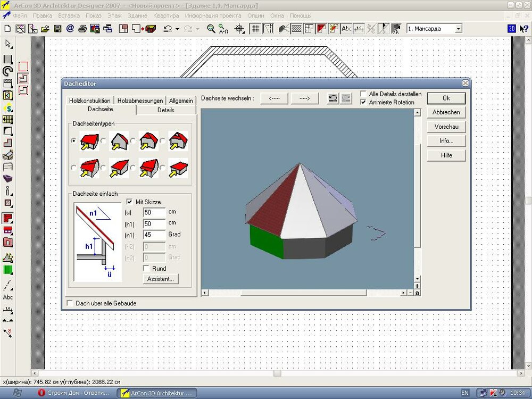Switch to the 'Details' tab
The height and width of the screenshot is (399, 532).
coord(165,110)
